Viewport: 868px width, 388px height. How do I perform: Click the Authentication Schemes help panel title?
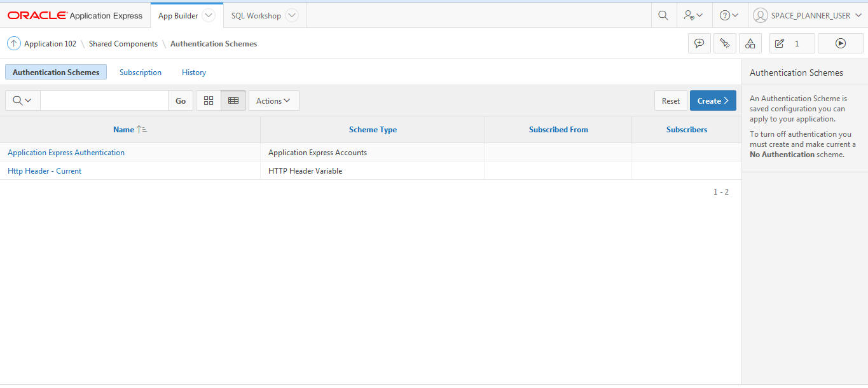pos(796,73)
